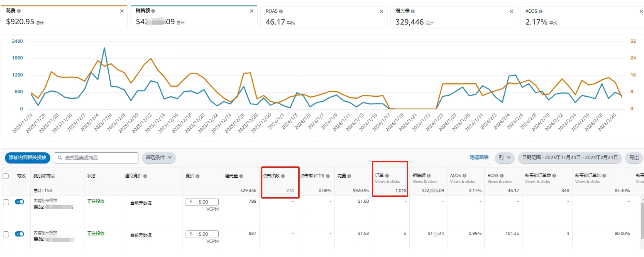
Task: Select the 花费 metric card
Action: click(64, 17)
